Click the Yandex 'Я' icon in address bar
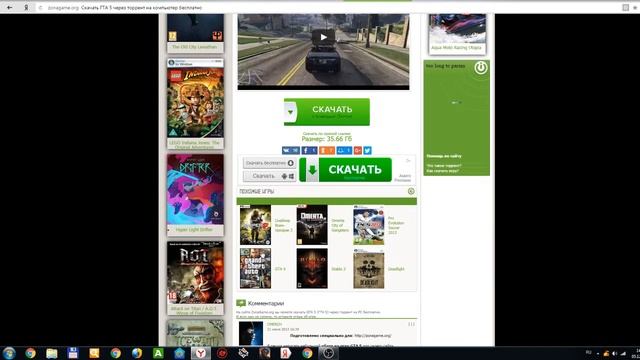This screenshot has width=640, height=360. [x=26, y=7]
